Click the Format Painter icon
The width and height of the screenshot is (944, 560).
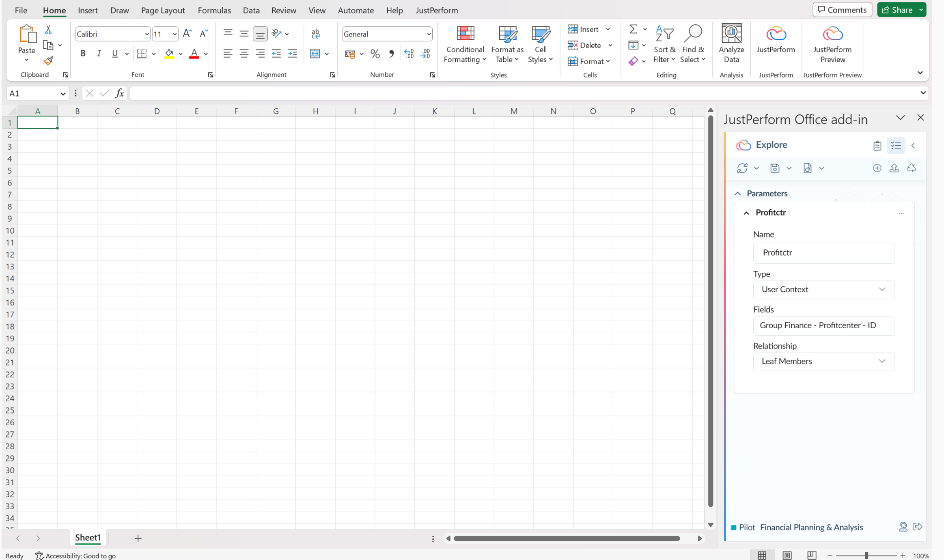[48, 60]
